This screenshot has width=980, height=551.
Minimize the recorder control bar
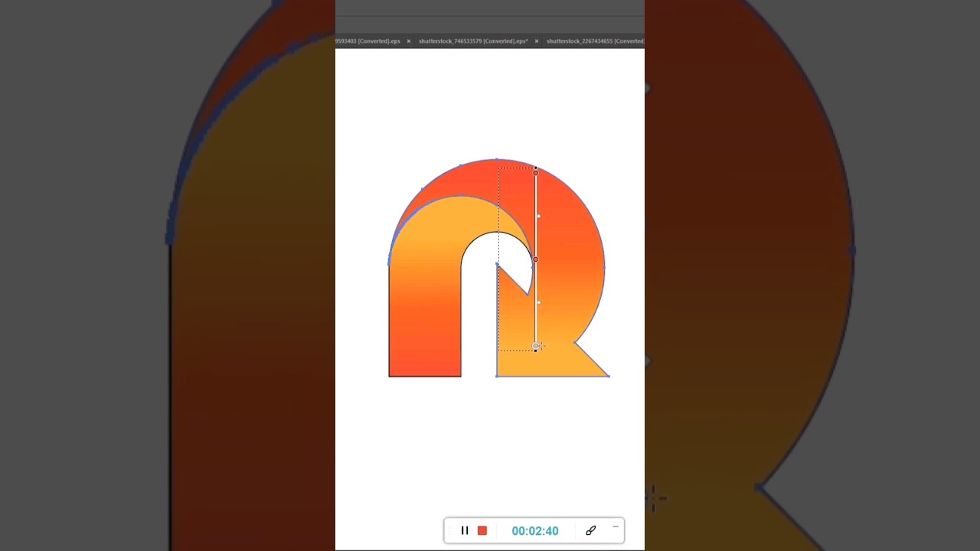click(x=615, y=527)
